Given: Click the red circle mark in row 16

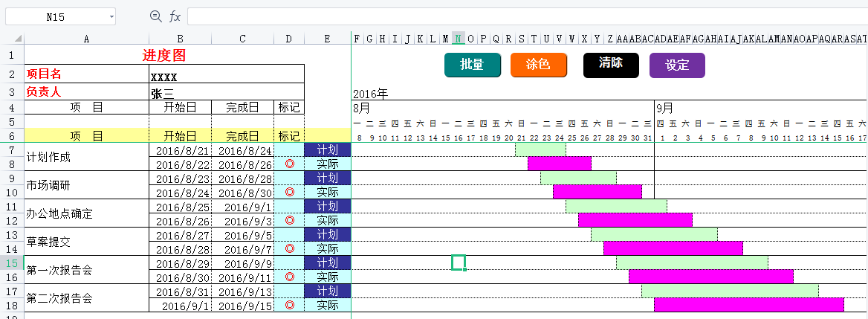Looking at the screenshot, I should (x=289, y=277).
